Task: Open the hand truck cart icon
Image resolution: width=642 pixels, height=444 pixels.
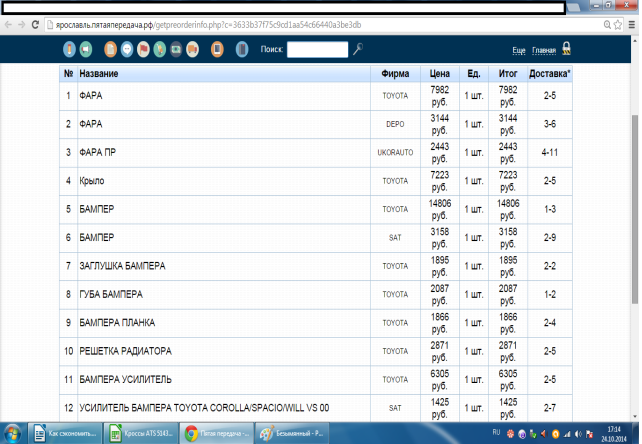Action: point(160,50)
